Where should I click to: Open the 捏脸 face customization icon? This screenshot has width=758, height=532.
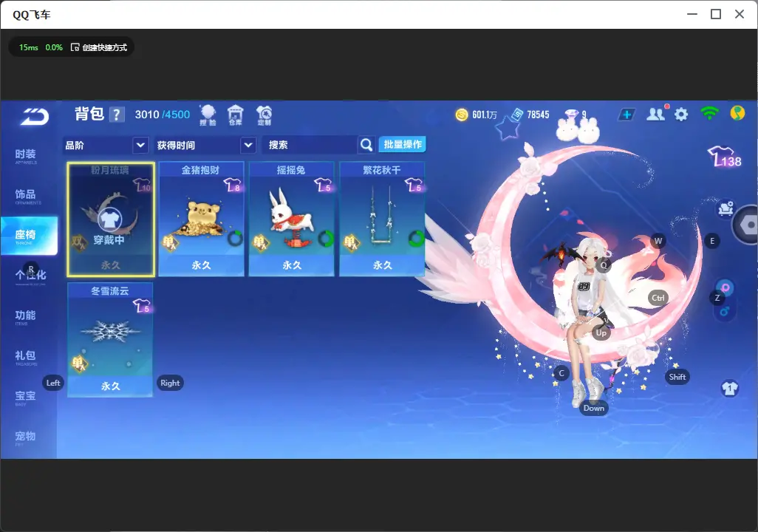click(208, 115)
